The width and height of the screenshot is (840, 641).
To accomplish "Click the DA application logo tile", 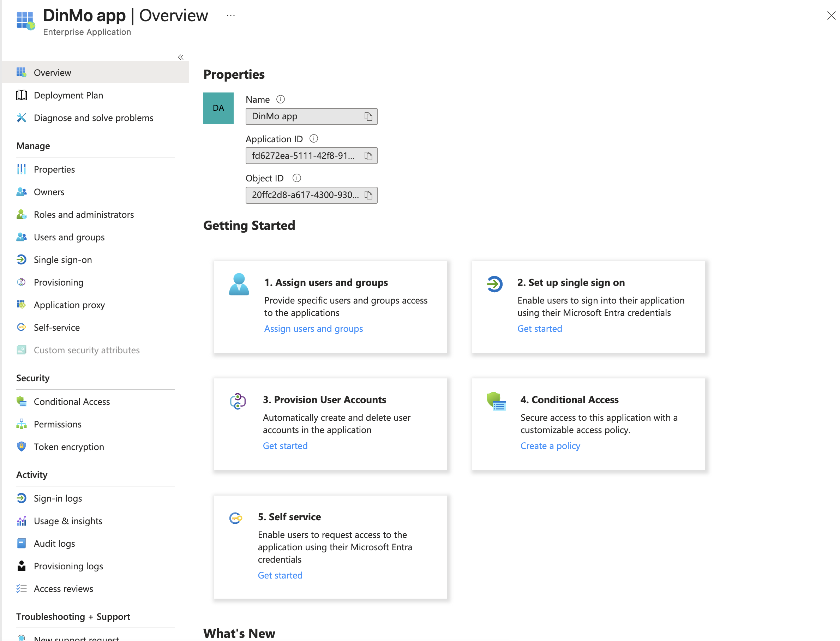I will coord(218,108).
